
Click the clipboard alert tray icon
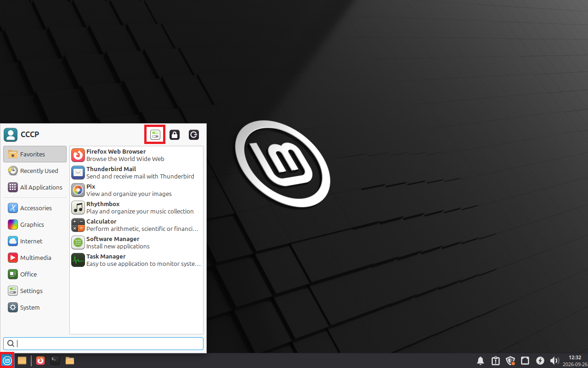[x=495, y=361]
